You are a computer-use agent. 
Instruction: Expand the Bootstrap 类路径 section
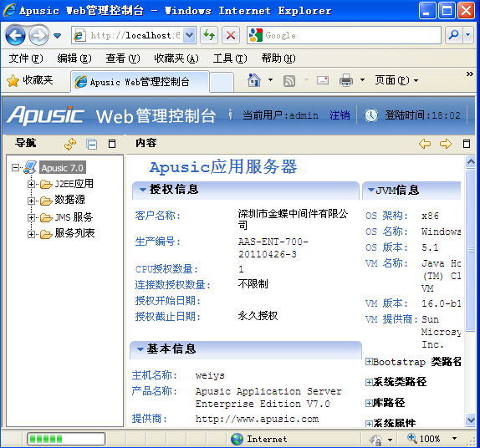pyautogui.click(x=369, y=362)
